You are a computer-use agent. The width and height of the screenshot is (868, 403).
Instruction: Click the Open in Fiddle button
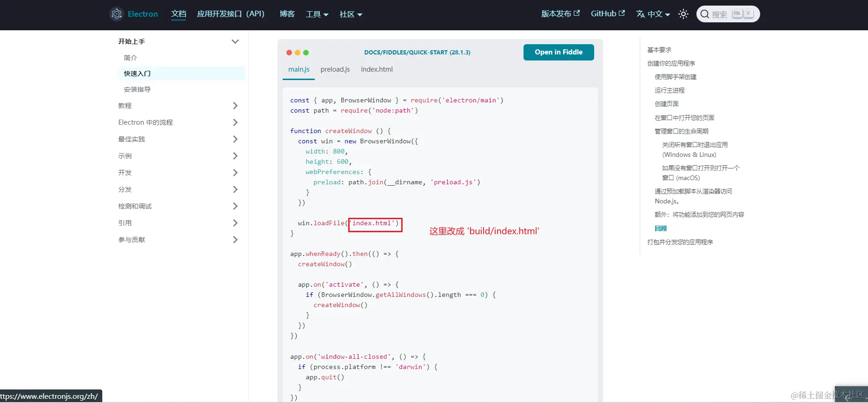pyautogui.click(x=558, y=52)
